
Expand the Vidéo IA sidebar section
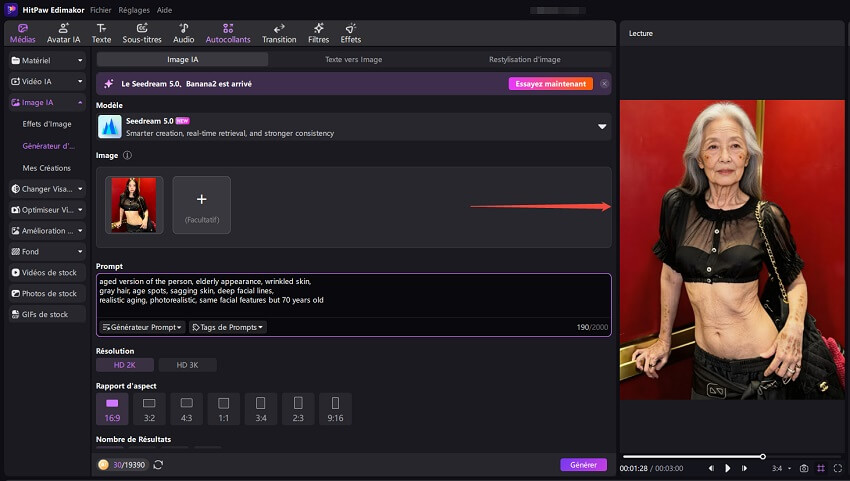(47, 81)
